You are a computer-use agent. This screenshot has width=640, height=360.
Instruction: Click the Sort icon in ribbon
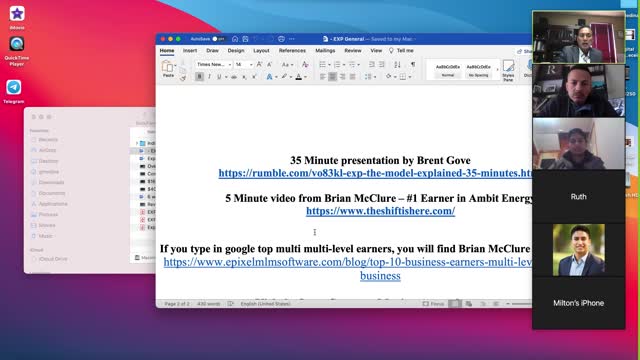coord(397,64)
